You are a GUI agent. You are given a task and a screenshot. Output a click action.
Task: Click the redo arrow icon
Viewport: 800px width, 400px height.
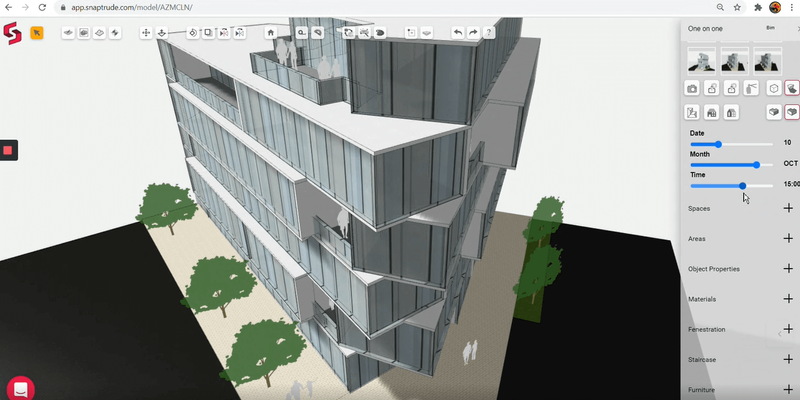[x=473, y=32]
